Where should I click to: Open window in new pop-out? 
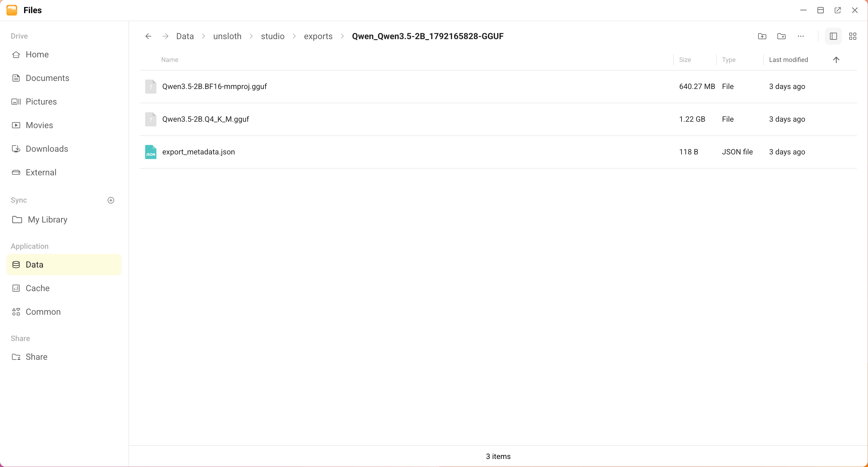click(x=837, y=10)
